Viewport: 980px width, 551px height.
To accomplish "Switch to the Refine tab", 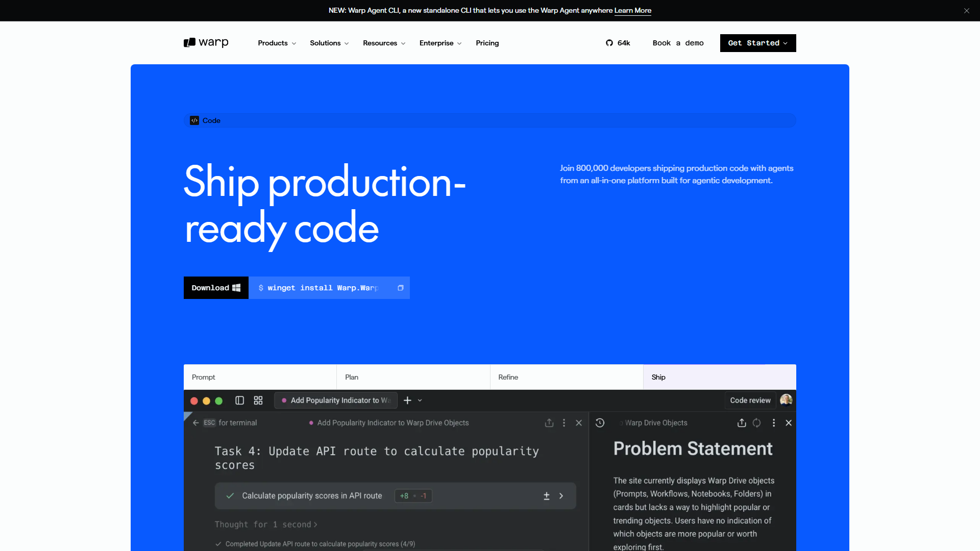I will coord(567,377).
